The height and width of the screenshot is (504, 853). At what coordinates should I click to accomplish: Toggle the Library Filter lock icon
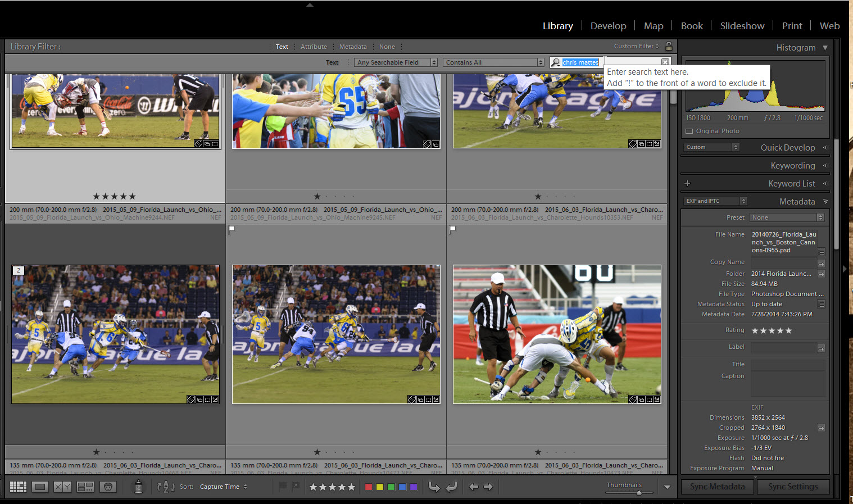click(669, 46)
